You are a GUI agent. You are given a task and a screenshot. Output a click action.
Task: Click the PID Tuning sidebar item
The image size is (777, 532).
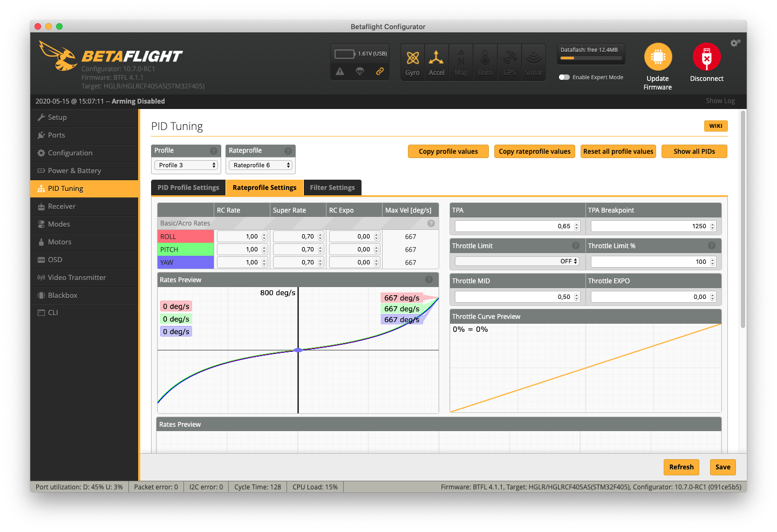click(x=84, y=188)
